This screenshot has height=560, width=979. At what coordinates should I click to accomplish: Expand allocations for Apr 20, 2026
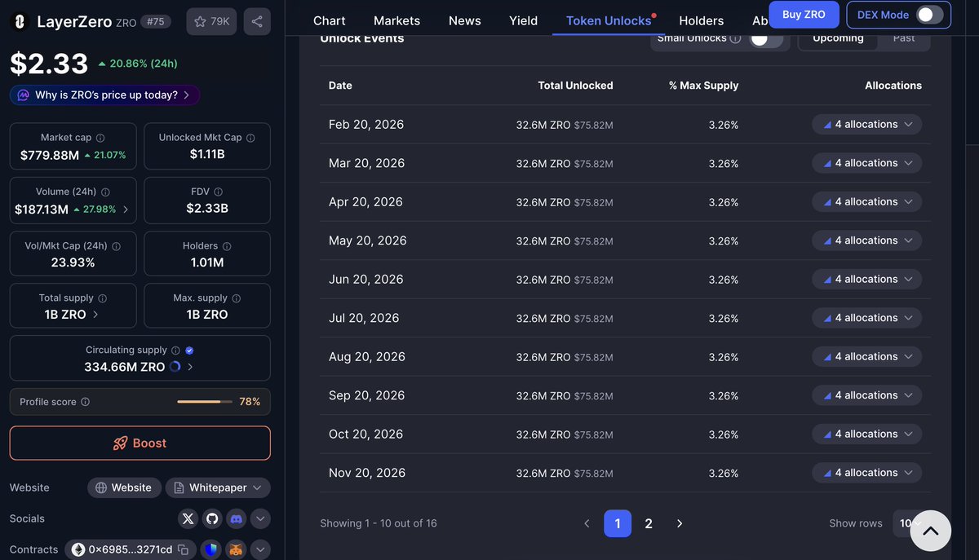(867, 202)
